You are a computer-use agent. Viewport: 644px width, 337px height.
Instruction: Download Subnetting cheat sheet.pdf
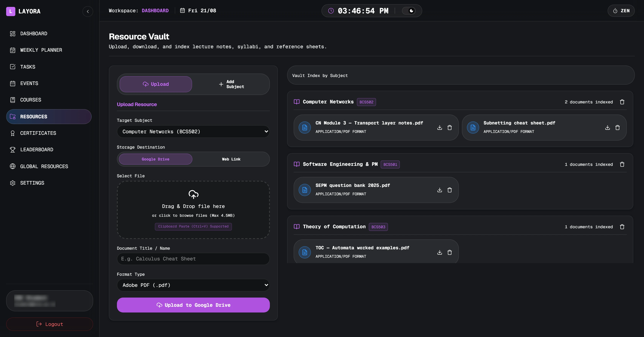coord(608,128)
